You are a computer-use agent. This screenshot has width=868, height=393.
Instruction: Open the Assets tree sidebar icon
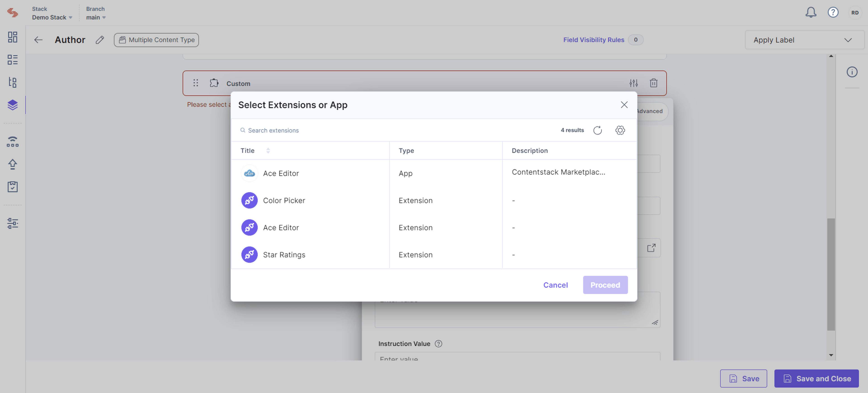(12, 82)
